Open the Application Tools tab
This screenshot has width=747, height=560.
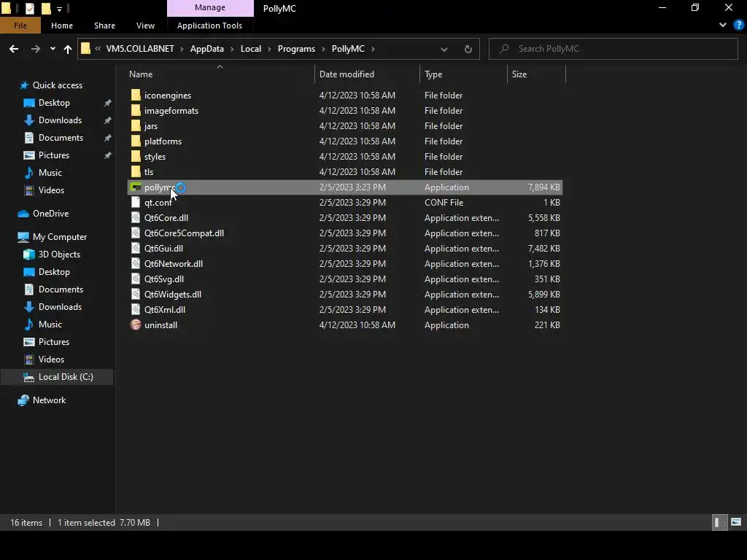pos(209,26)
